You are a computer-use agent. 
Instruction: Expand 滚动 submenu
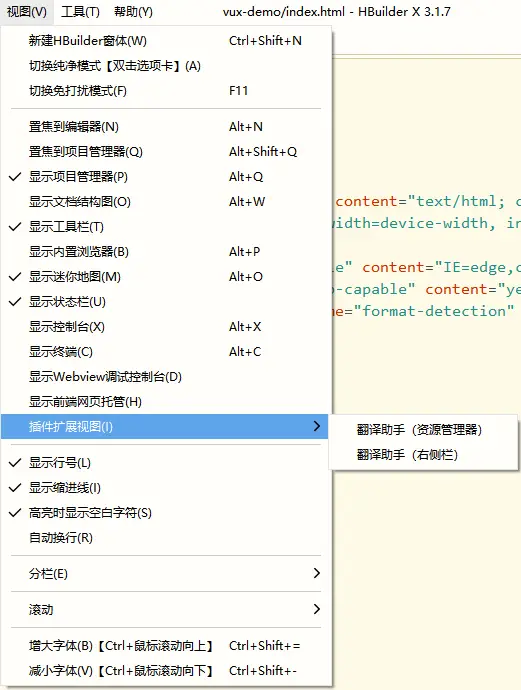point(165,610)
